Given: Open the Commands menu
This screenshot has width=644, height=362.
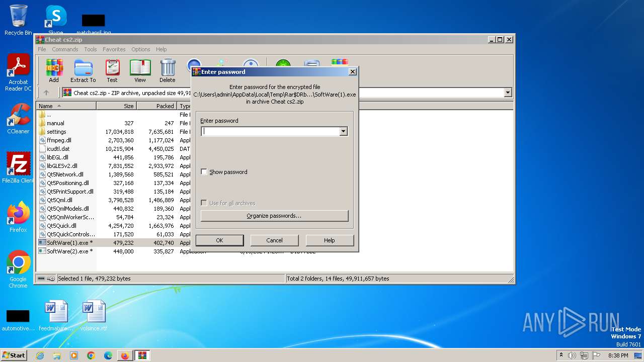Looking at the screenshot, I should point(65,49).
